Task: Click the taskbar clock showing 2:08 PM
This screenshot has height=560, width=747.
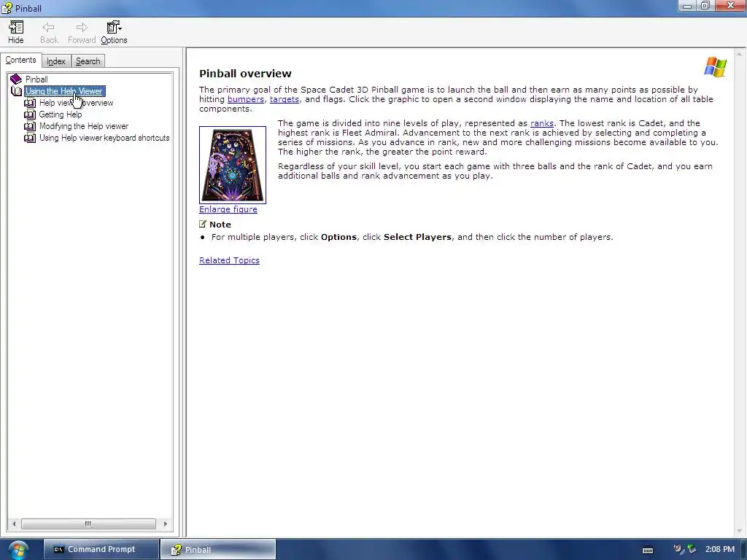Action: tap(720, 550)
